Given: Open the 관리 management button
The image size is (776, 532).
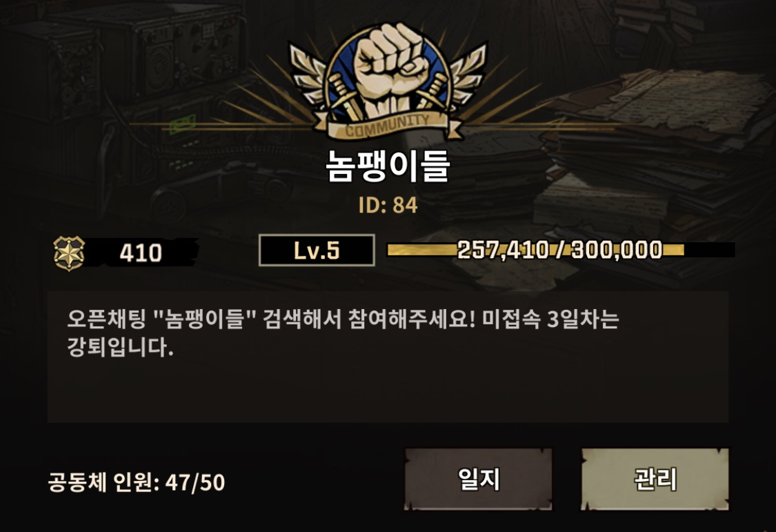Looking at the screenshot, I should pyautogui.click(x=655, y=479).
